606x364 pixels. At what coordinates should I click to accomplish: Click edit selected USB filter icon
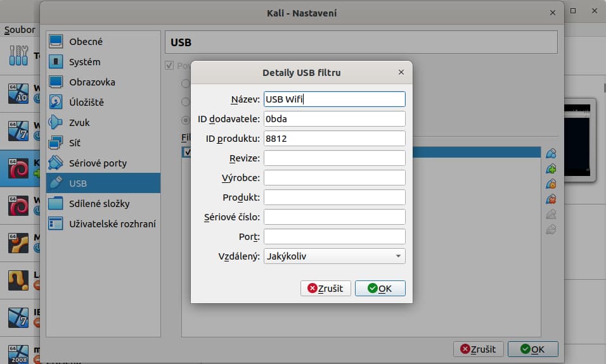tap(551, 184)
